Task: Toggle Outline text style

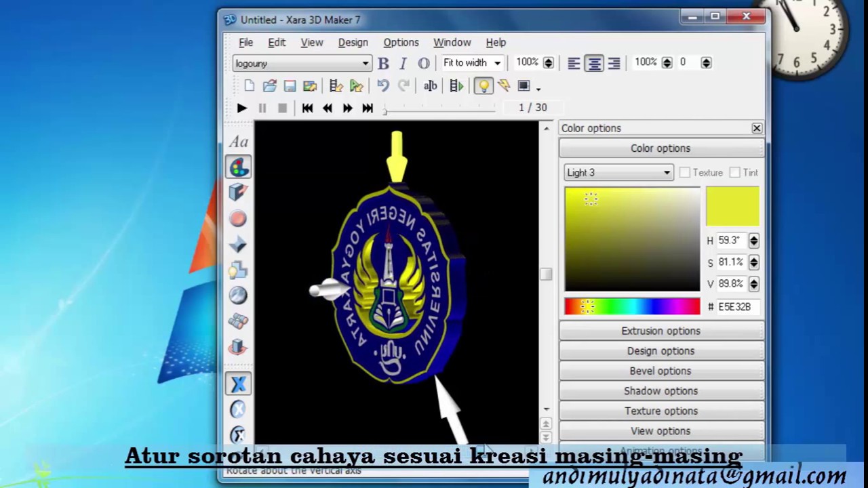Action: [x=424, y=63]
